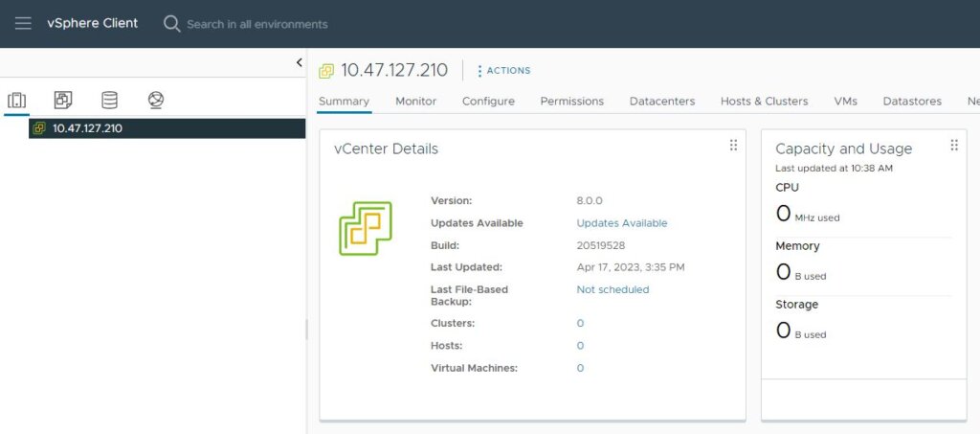Focus the Search in all environments field
This screenshot has height=434, width=980.
coord(256,24)
